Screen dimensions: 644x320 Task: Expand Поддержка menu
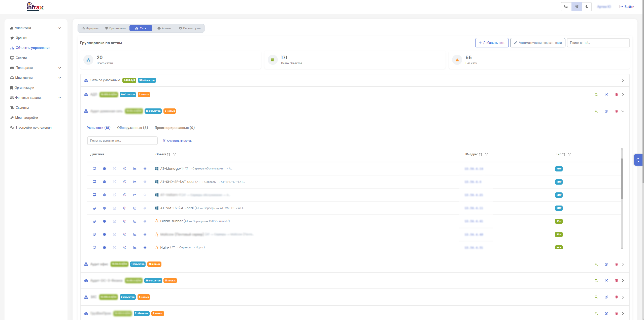coord(36,68)
